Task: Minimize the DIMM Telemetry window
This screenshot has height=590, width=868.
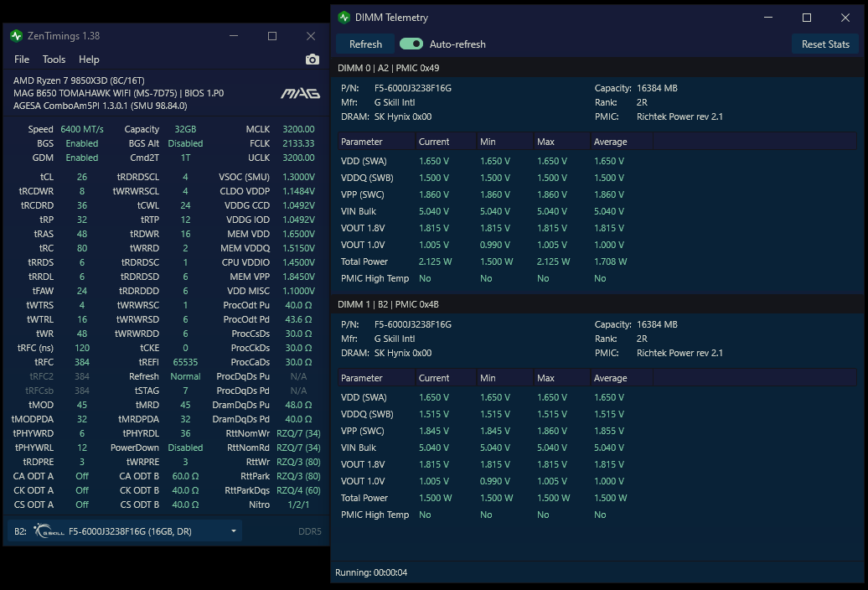Action: (768, 18)
